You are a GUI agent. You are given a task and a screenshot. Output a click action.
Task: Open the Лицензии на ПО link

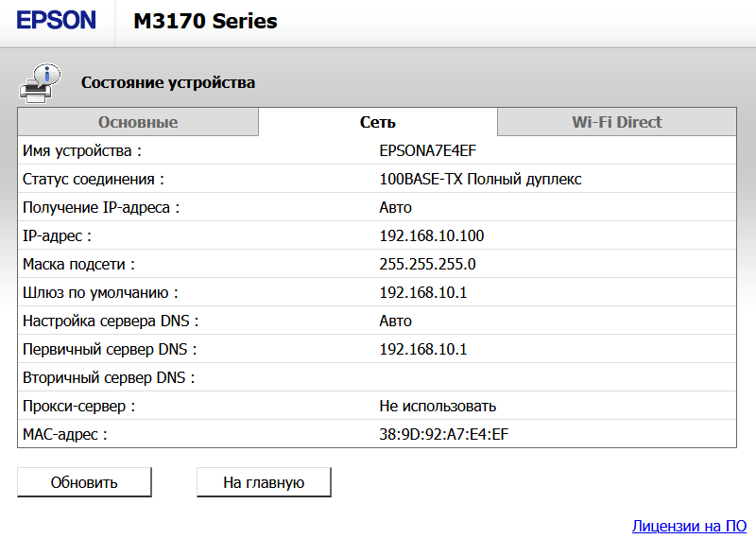point(689,526)
